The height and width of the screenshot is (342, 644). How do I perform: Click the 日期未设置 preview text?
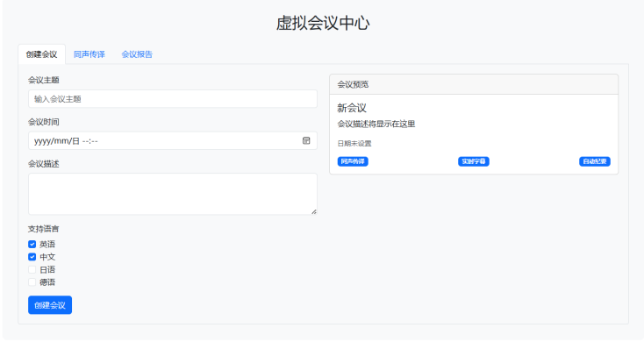coord(354,143)
